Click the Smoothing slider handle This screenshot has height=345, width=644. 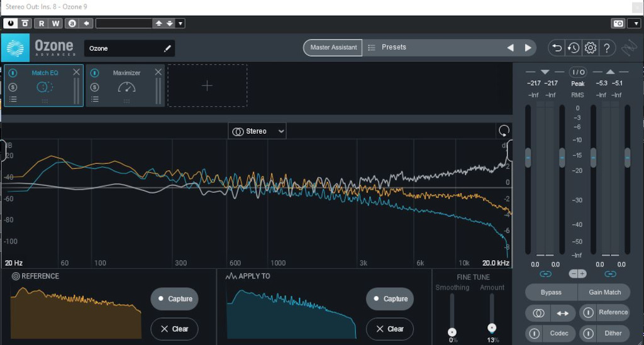452,332
